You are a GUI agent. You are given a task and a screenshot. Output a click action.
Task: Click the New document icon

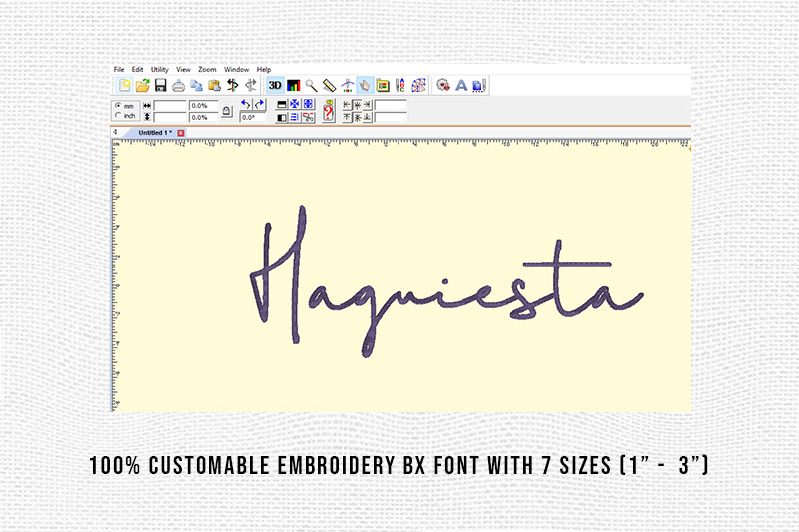(x=124, y=85)
